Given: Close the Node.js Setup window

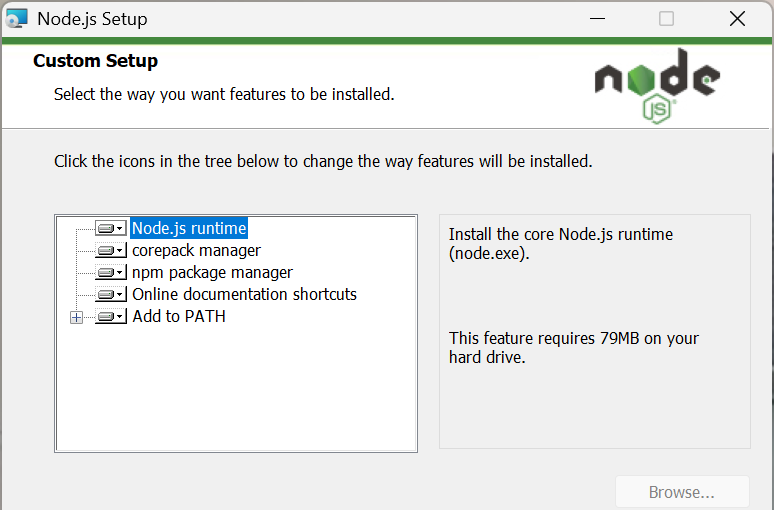Looking at the screenshot, I should click(737, 19).
